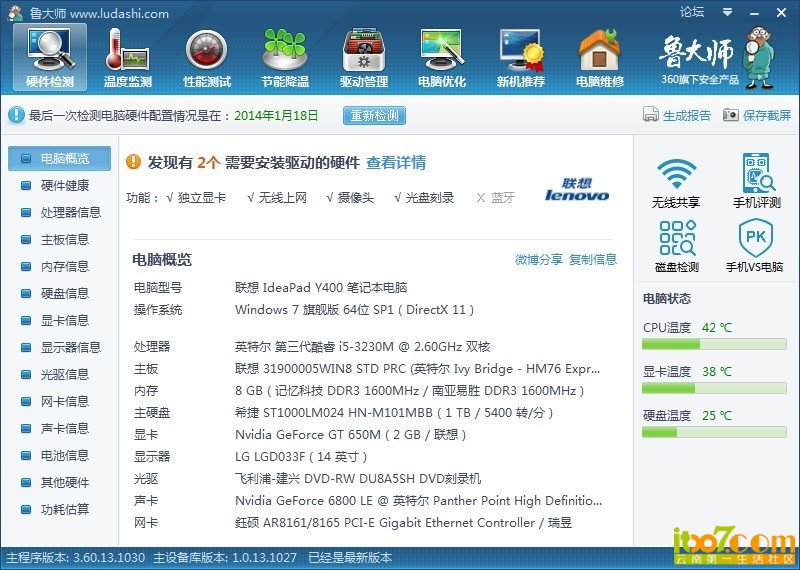Click the orange warning exclamation icon
Viewport: 800px width, 570px height.
(133, 162)
